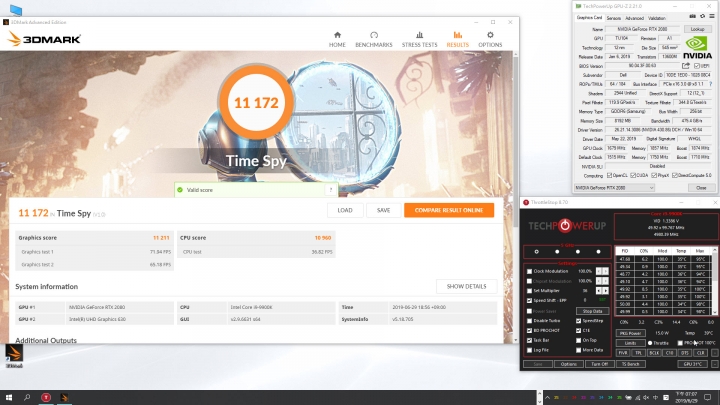Open ThrottleStop Limits button
This screenshot has width=720, height=405.
click(x=630, y=343)
